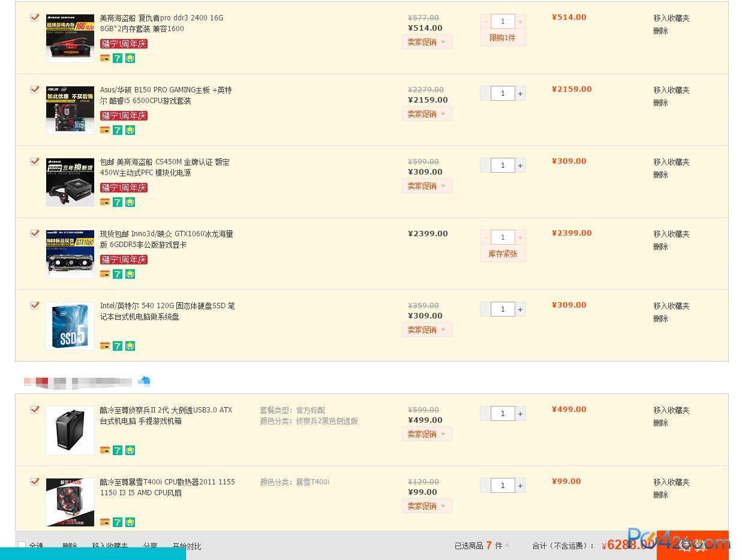
Task: Open the Inno3d/映众 GTX1060 product title
Action: coord(166,239)
